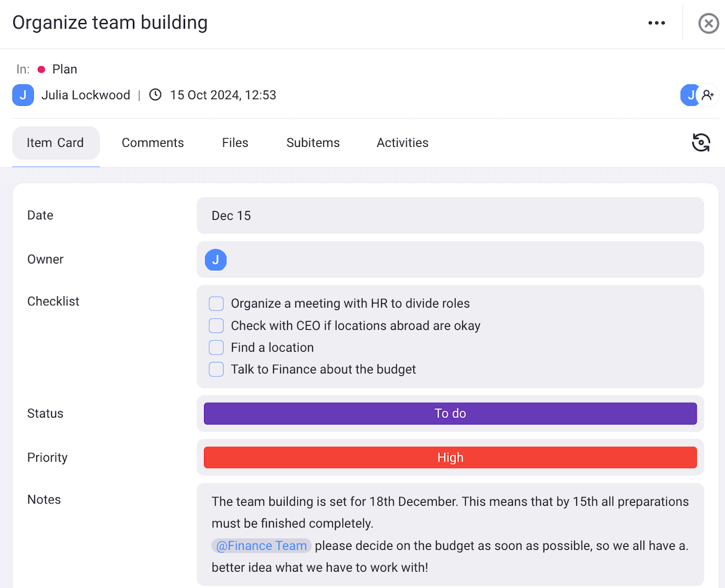Open the three-dots more options menu
Image resolution: width=725 pixels, height=588 pixels.
point(656,23)
